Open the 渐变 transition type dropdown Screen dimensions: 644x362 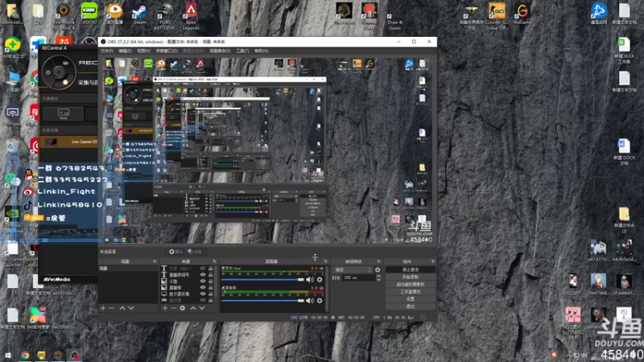[353, 270]
